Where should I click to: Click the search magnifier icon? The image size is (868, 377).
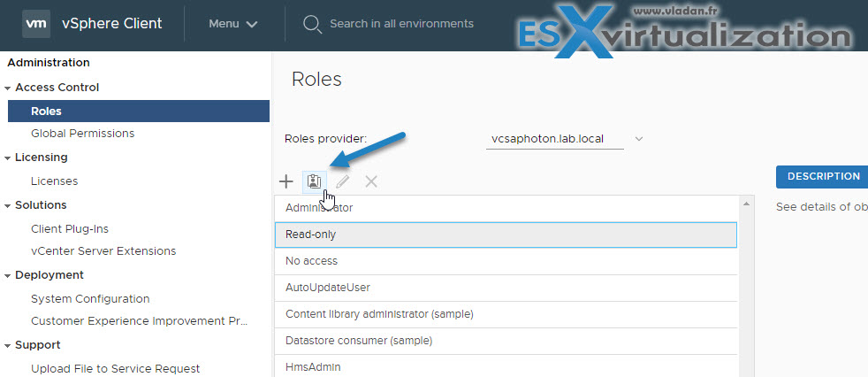click(313, 24)
